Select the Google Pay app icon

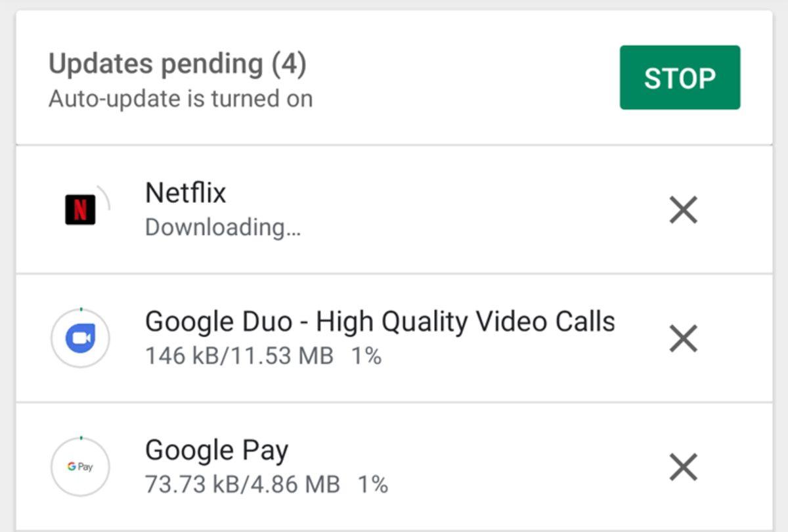point(79,466)
